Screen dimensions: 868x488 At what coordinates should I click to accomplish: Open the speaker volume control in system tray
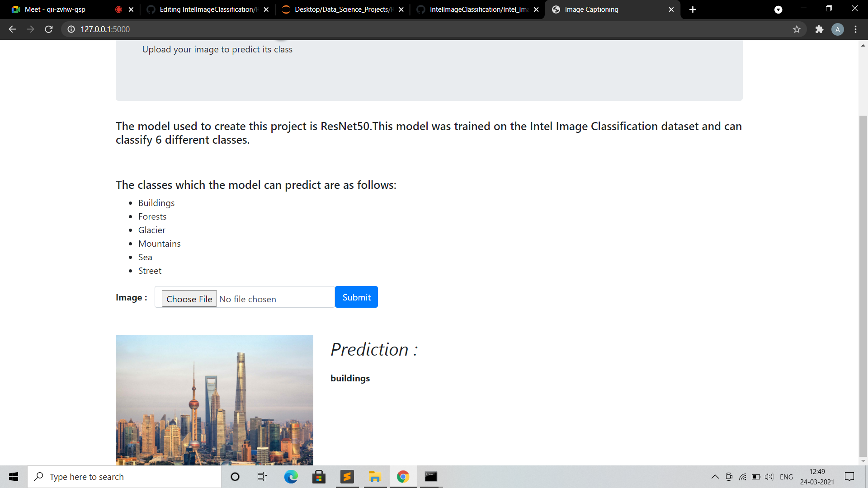769,477
